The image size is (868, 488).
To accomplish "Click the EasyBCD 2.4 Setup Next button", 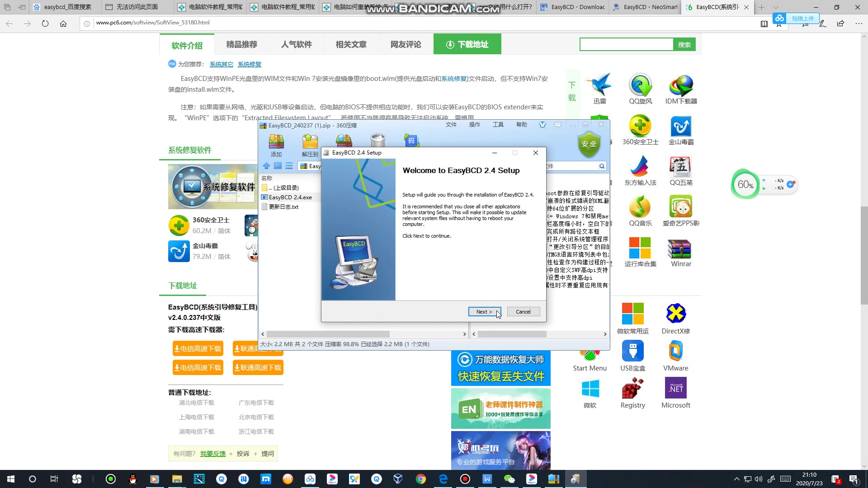I will point(484,312).
